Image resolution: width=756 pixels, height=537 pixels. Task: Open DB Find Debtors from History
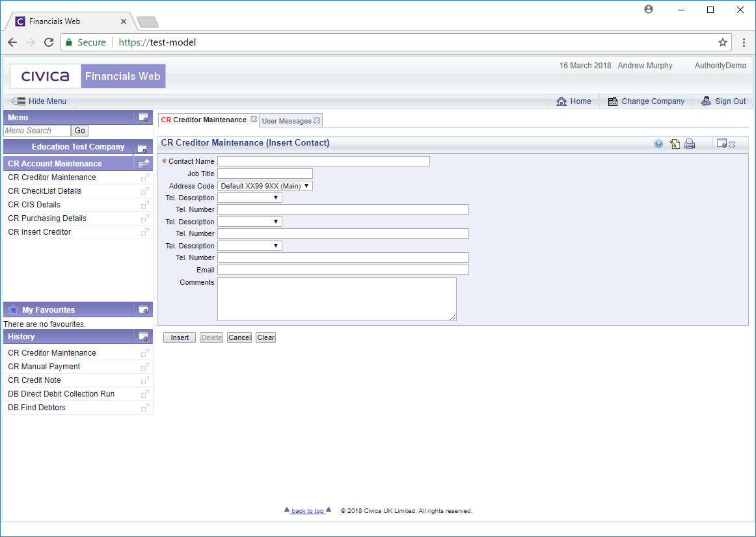[x=36, y=408]
